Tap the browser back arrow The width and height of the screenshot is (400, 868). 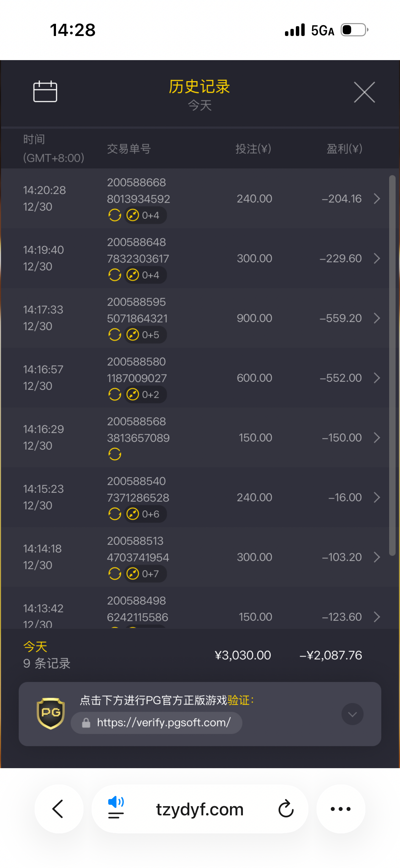[x=58, y=809]
